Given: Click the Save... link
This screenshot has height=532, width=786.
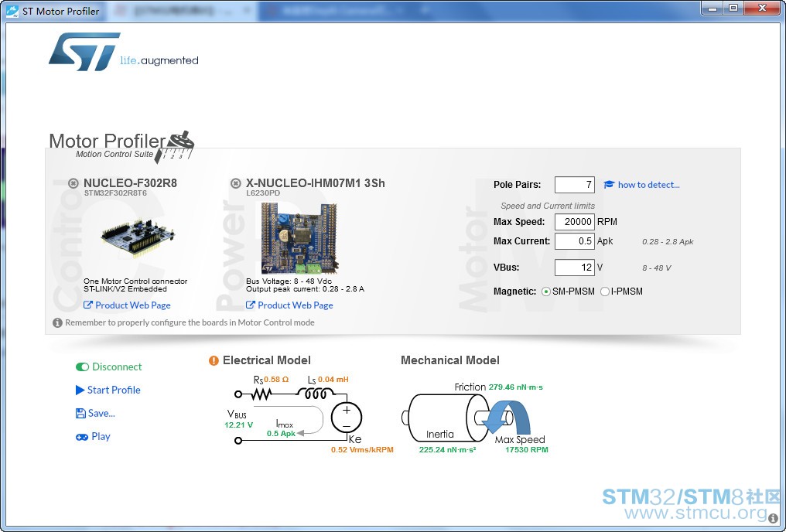Looking at the screenshot, I should (x=101, y=413).
